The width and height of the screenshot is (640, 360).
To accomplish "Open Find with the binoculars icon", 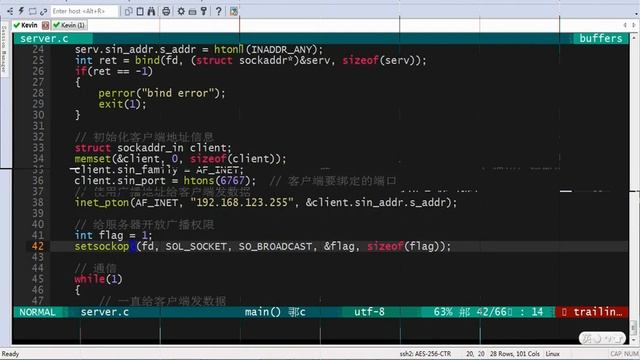I will (151, 11).
